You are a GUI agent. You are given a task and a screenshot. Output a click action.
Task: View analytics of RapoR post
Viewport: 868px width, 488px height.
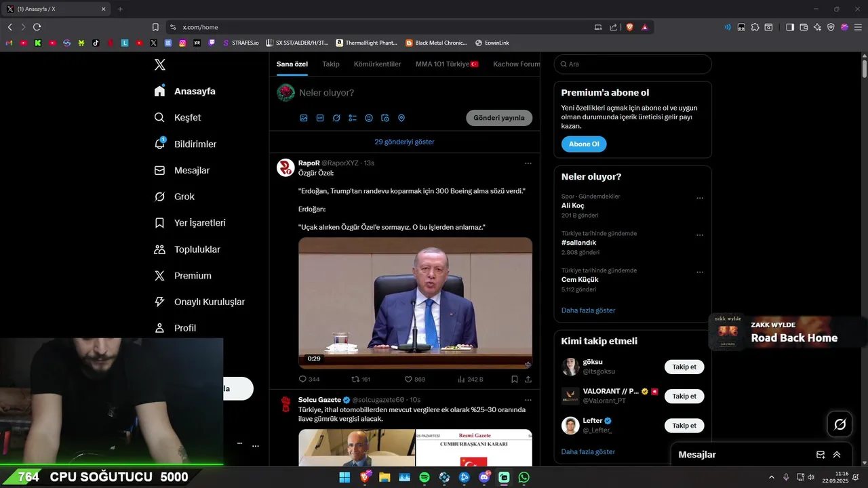pos(471,380)
